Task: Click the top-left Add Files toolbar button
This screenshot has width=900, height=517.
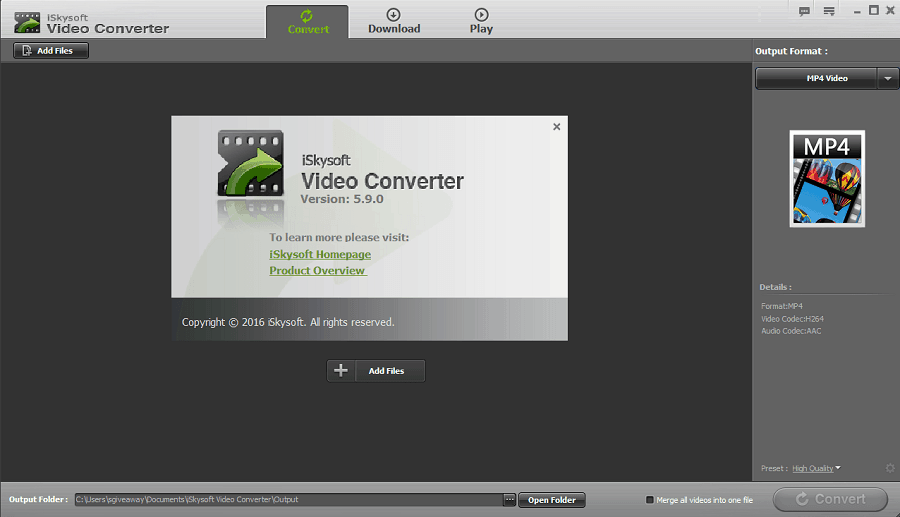Action: [51, 50]
